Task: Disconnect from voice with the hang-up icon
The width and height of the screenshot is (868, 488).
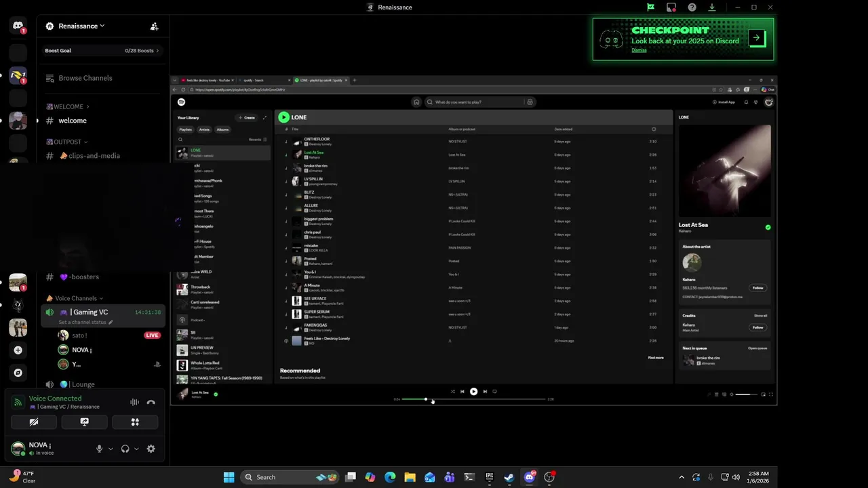Action: (151, 402)
